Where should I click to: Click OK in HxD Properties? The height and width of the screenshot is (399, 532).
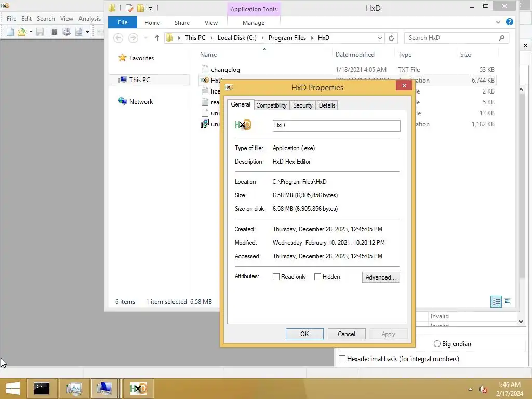pyautogui.click(x=304, y=334)
